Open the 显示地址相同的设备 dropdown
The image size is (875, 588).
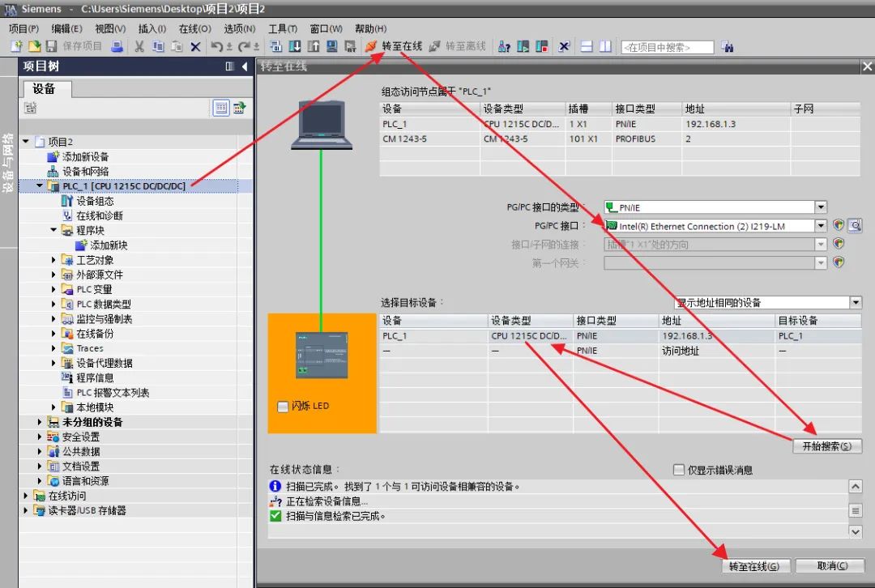[855, 302]
